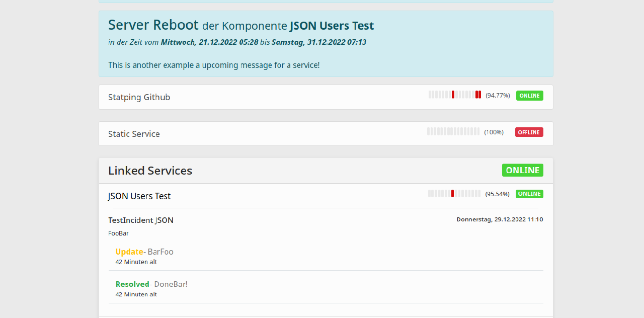
Task: Click the Server Reboot announcement heading
Action: [153, 25]
